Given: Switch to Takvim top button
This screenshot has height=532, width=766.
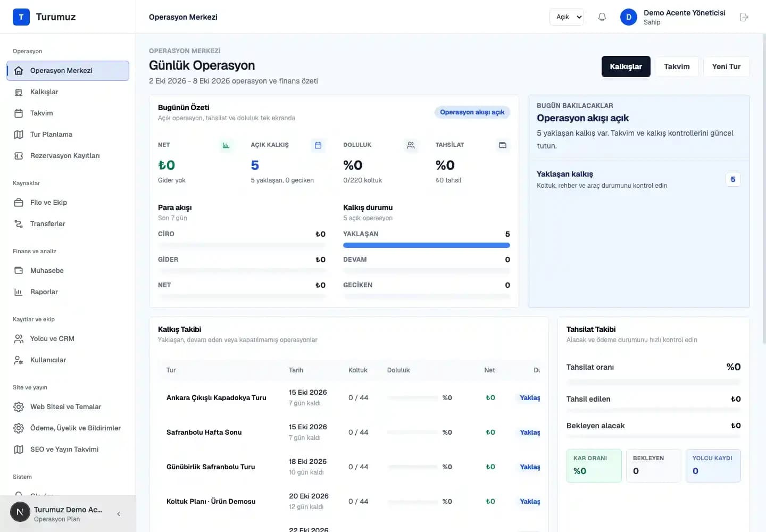Looking at the screenshot, I should (x=677, y=66).
